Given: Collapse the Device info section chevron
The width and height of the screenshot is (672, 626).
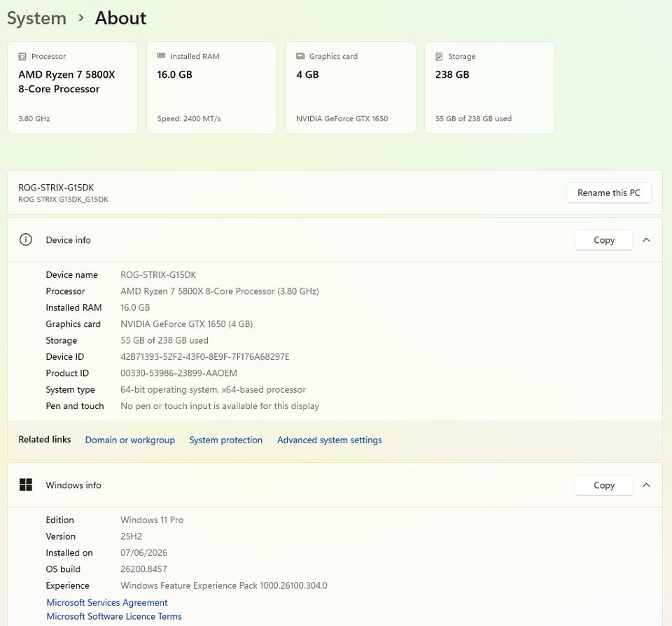Looking at the screenshot, I should [x=646, y=240].
